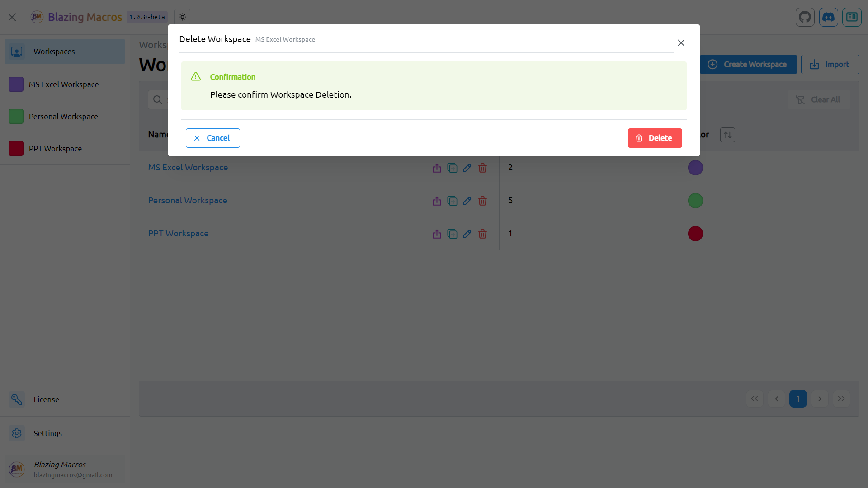Open the Settings page
The height and width of the screenshot is (488, 868).
click(65, 433)
